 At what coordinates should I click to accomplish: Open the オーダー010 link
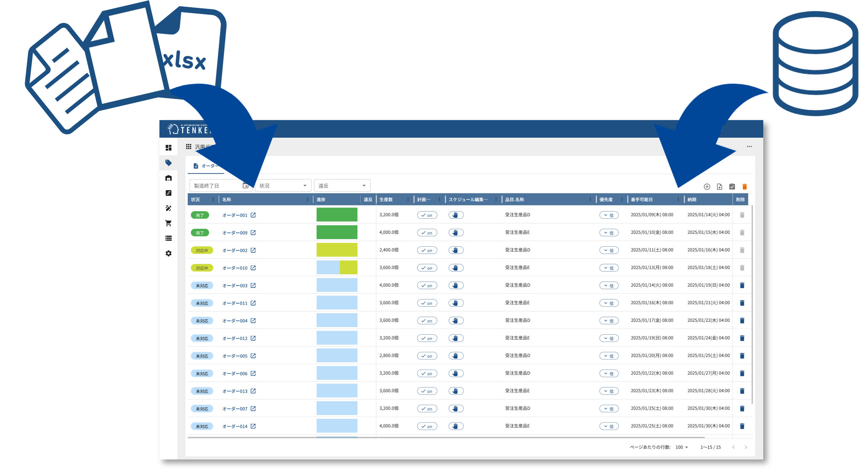[x=235, y=268]
